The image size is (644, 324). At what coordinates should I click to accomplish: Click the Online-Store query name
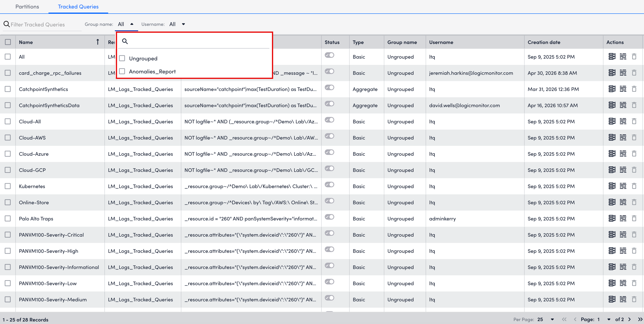click(34, 202)
